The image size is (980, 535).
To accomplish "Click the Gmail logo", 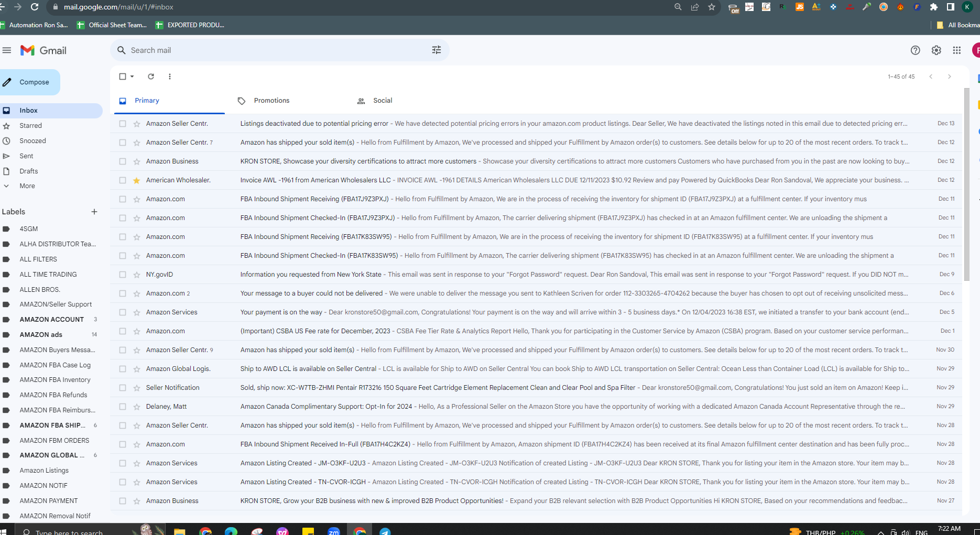I will [x=43, y=50].
